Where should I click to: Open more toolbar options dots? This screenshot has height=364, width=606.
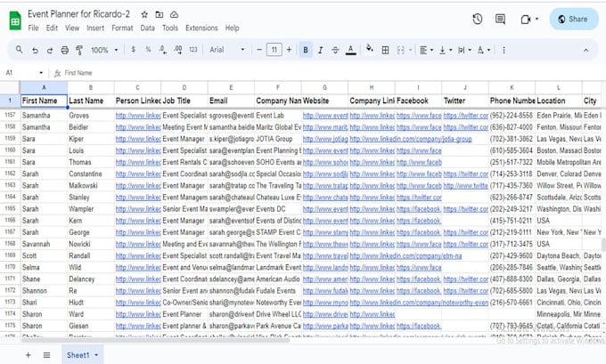[504, 50]
